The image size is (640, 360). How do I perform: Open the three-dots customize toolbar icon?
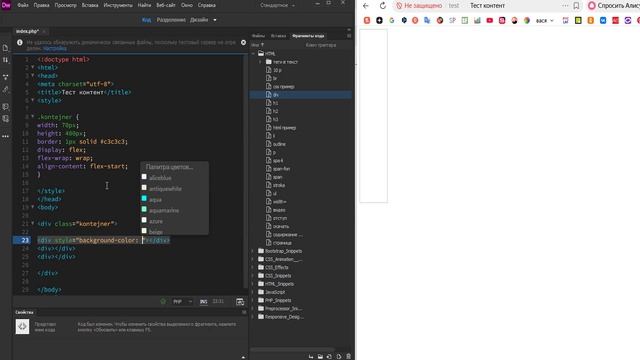[x=5, y=136]
